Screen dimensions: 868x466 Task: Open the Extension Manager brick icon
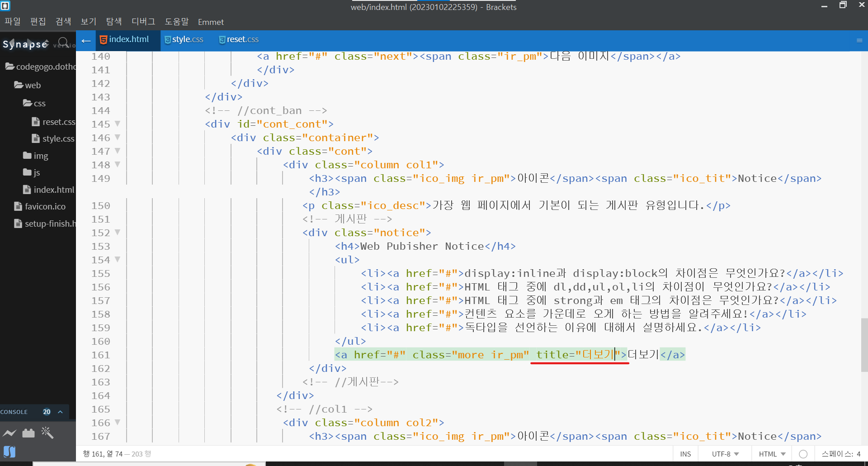click(28, 433)
